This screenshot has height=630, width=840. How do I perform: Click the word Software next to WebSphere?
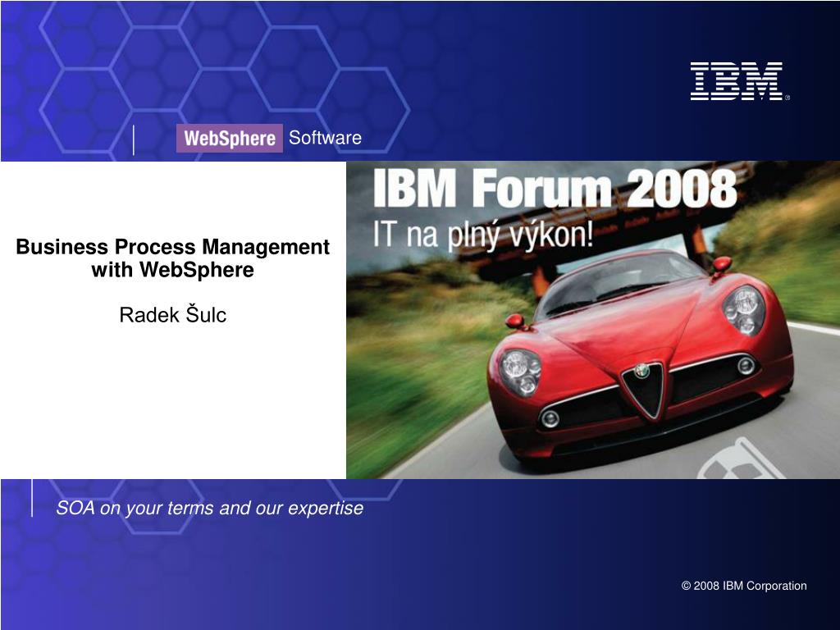(325, 138)
